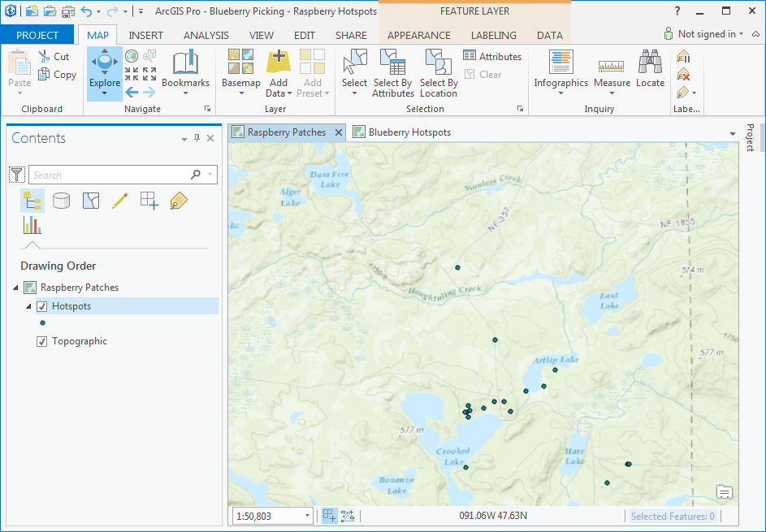Image resolution: width=766 pixels, height=532 pixels.
Task: Open the ArcGIS Pro help question mark
Action: pos(677,11)
